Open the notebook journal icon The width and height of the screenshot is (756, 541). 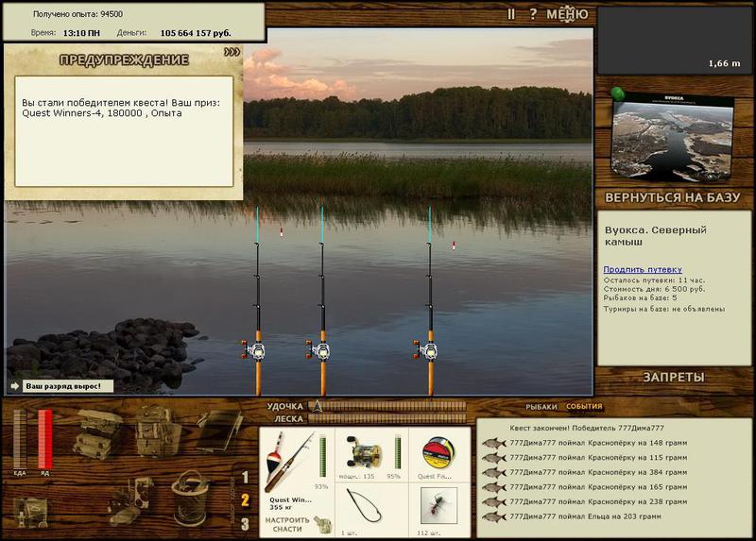[218, 430]
